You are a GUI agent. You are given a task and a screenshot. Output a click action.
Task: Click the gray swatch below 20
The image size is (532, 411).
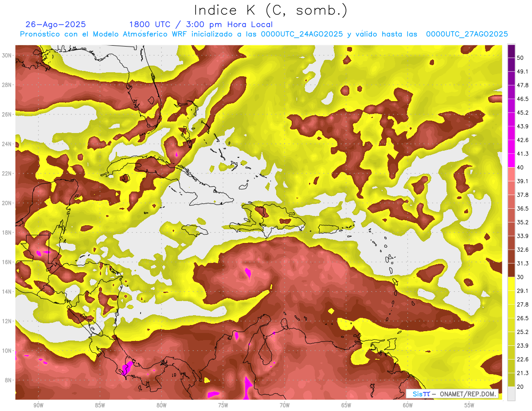click(512, 393)
